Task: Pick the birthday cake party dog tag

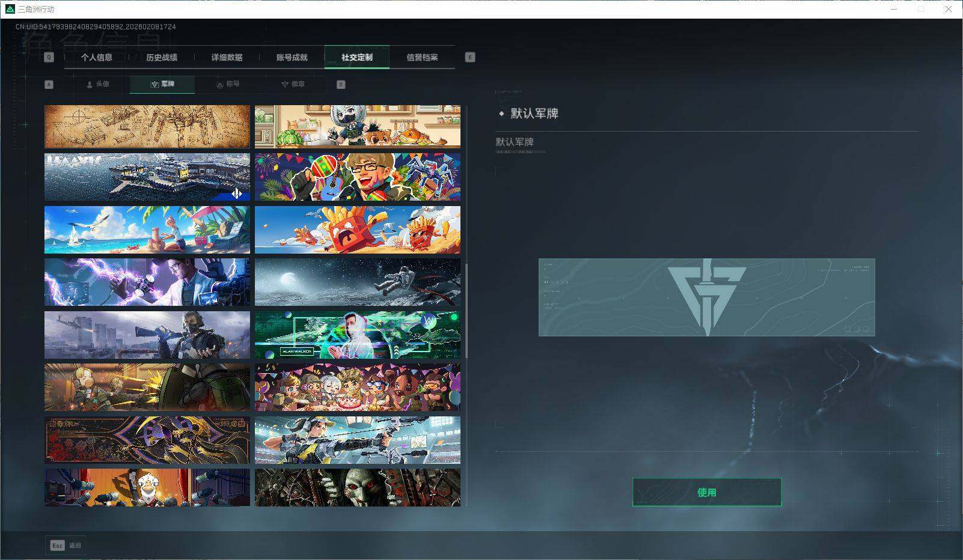Action: pos(358,388)
